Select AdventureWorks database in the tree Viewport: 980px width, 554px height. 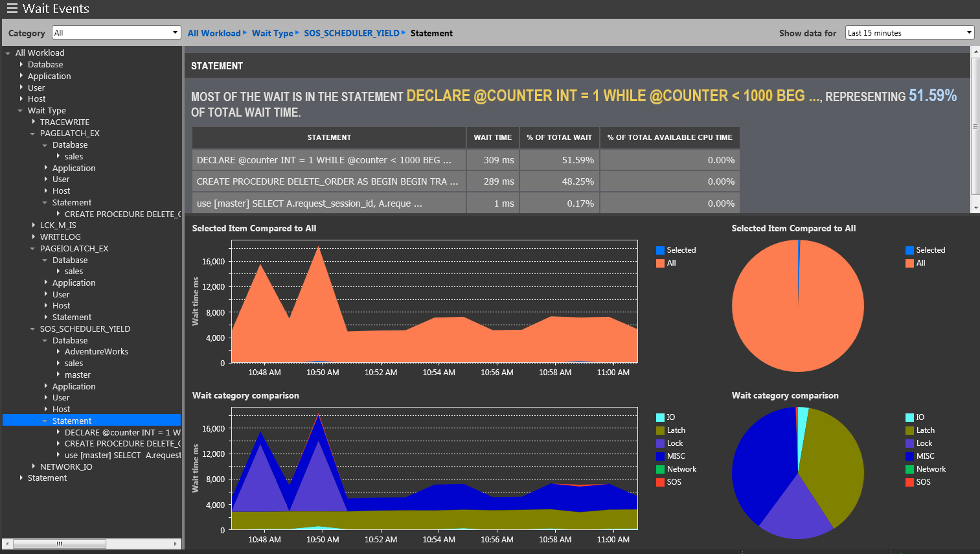96,352
